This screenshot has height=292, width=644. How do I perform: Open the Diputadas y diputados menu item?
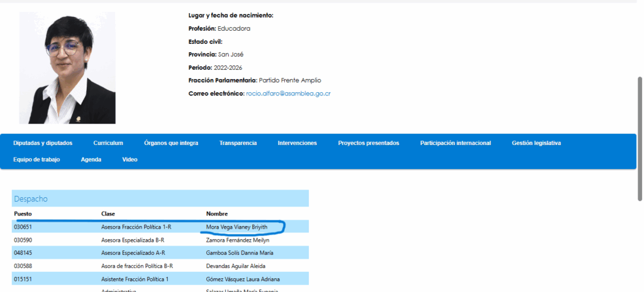click(43, 143)
